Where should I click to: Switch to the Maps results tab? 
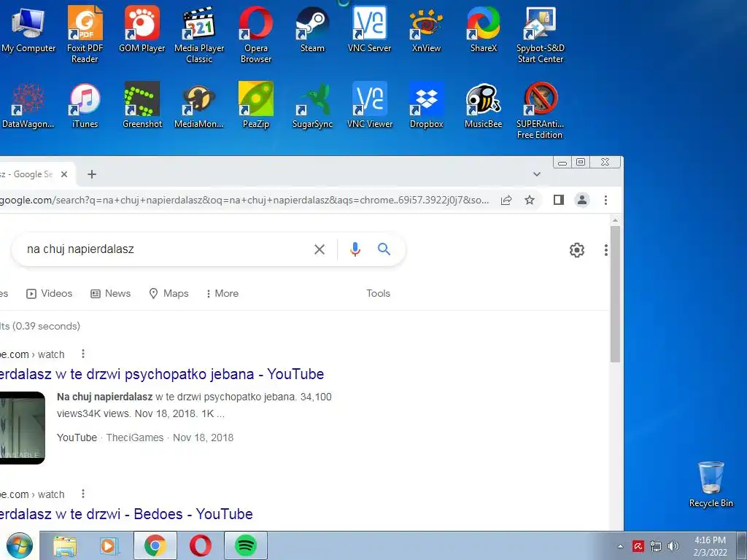pyautogui.click(x=169, y=293)
